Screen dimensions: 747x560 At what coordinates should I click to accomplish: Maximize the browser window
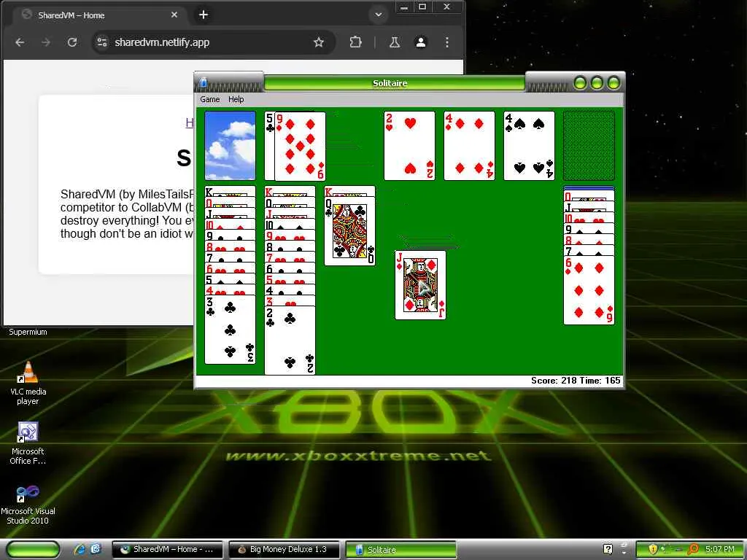pyautogui.click(x=422, y=7)
